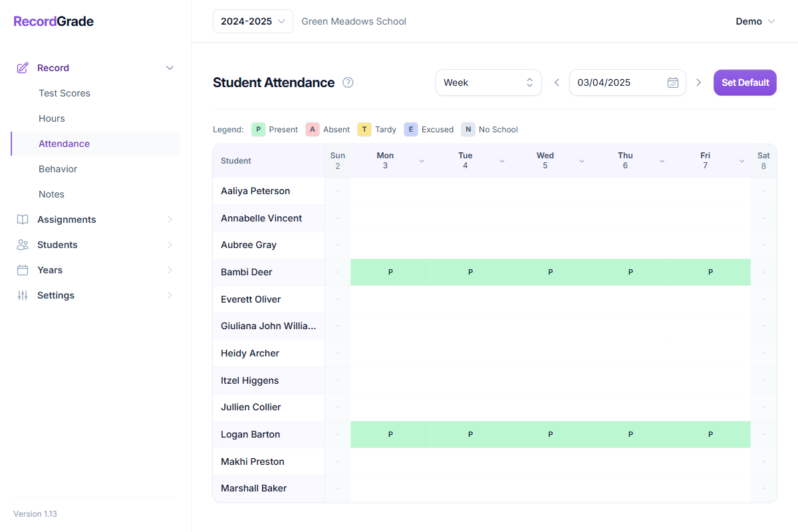Screen dimensions: 798x532
Task: Click student name Aaliya Peterson
Action: click(255, 191)
